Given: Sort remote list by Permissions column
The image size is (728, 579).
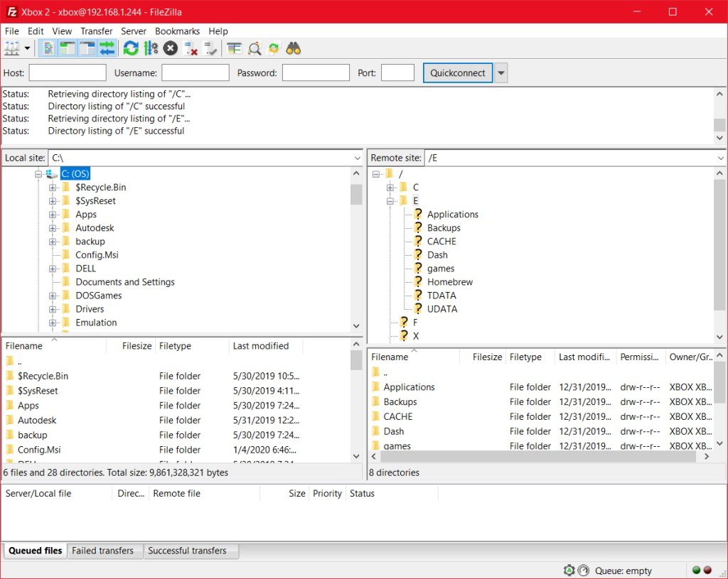Looking at the screenshot, I should coord(641,357).
